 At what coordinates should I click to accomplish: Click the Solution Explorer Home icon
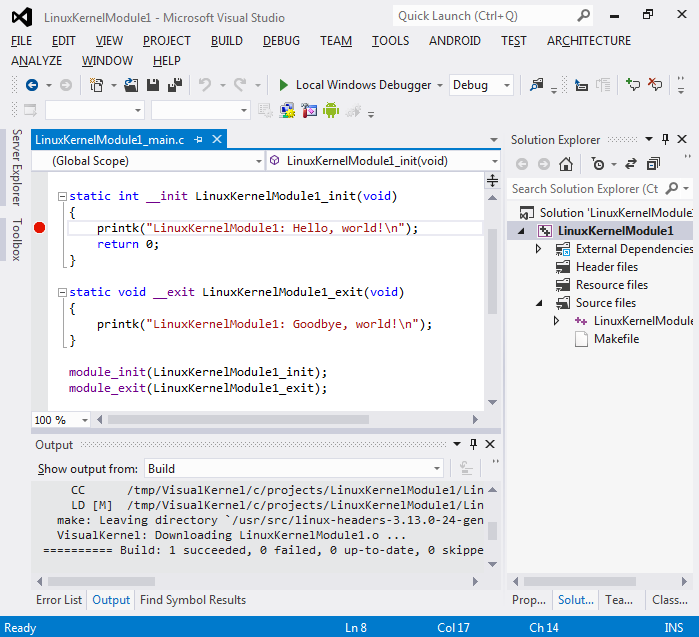(566, 164)
